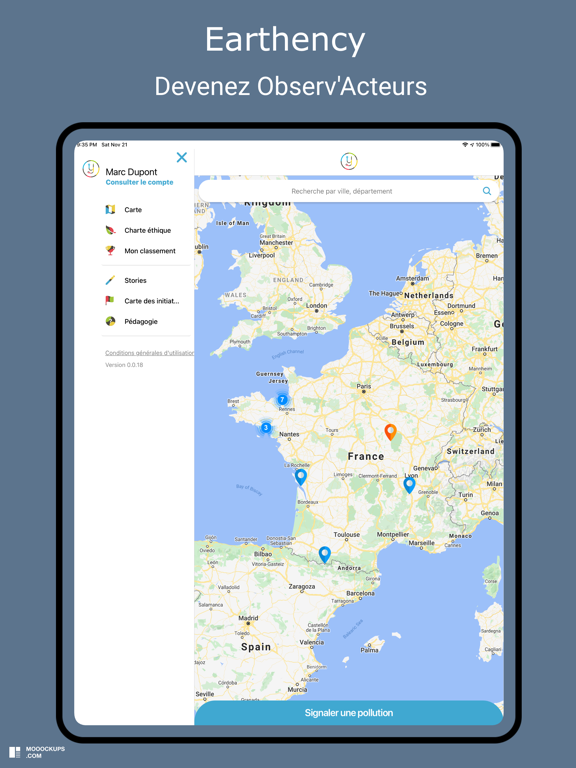Open the Pédagogie menu label
576x768 pixels.
coord(141,322)
